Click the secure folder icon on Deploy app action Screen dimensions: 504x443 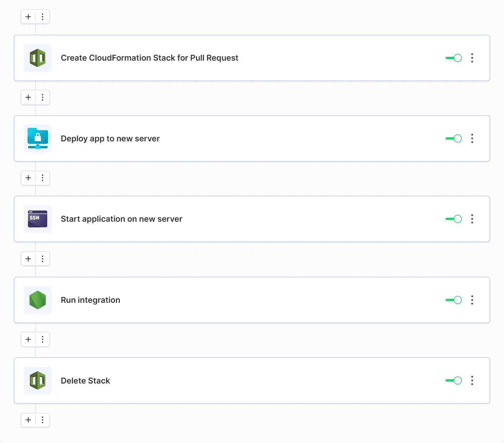[x=37, y=139]
